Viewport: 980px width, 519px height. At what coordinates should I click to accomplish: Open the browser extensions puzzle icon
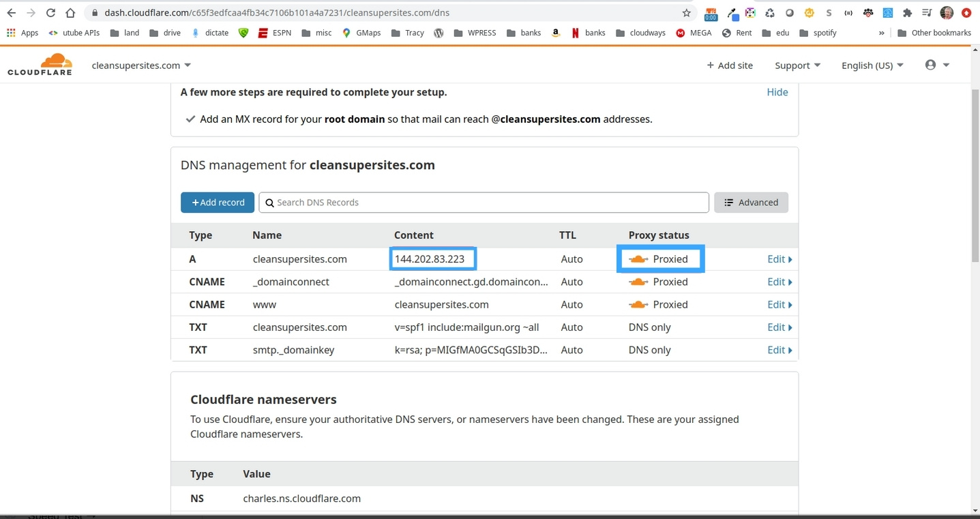pyautogui.click(x=907, y=13)
